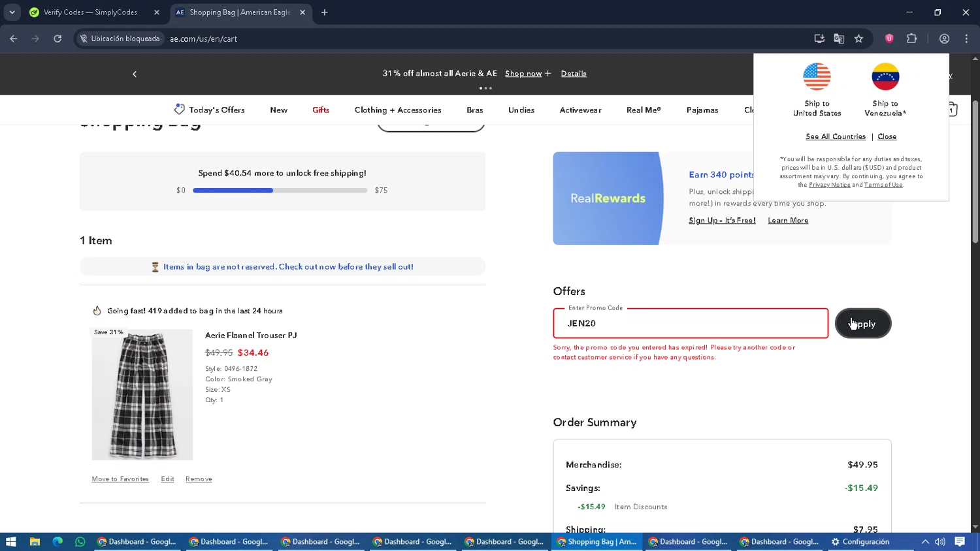
Task: Open the Gifts menu item
Action: pyautogui.click(x=321, y=110)
